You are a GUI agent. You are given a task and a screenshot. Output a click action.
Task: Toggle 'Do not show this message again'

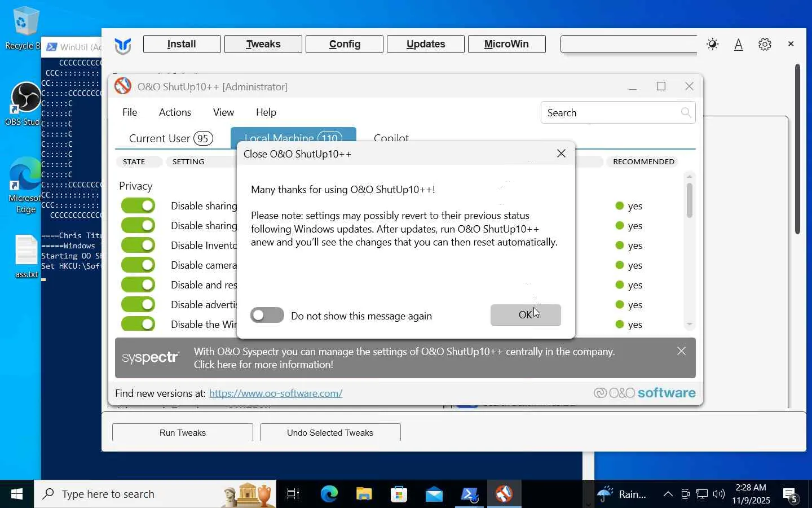[267, 315]
